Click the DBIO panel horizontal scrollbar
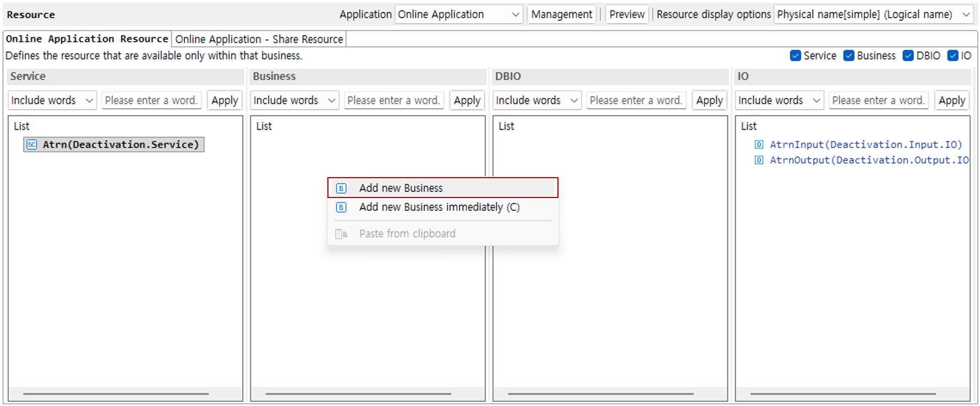Viewport: 980px width, 406px height. pyautogui.click(x=600, y=394)
